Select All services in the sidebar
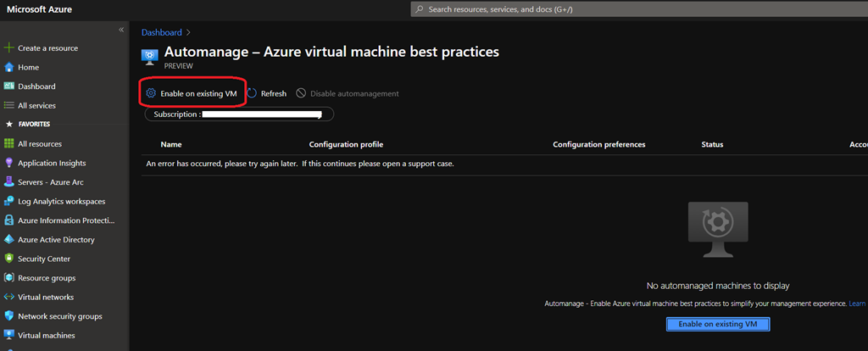The height and width of the screenshot is (351, 868). pyautogui.click(x=36, y=106)
